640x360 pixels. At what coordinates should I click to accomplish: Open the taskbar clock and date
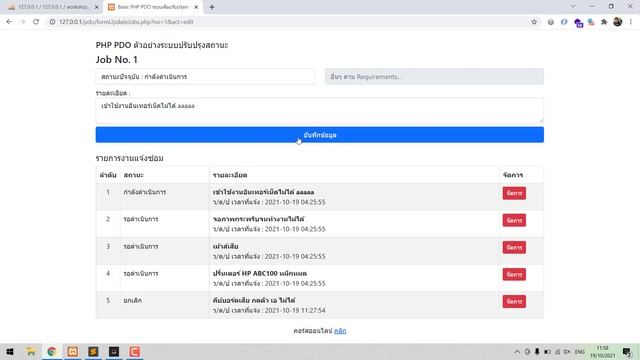[x=602, y=352]
